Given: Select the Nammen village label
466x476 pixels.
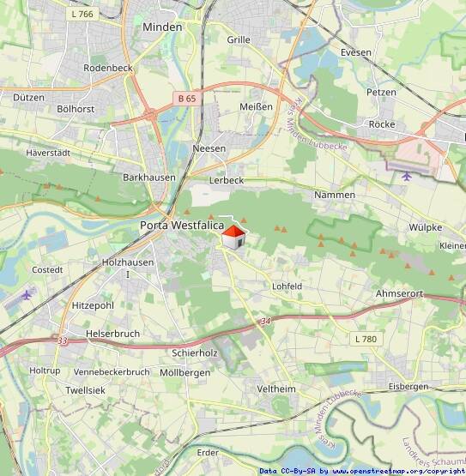Looking at the screenshot, I should [335, 195].
